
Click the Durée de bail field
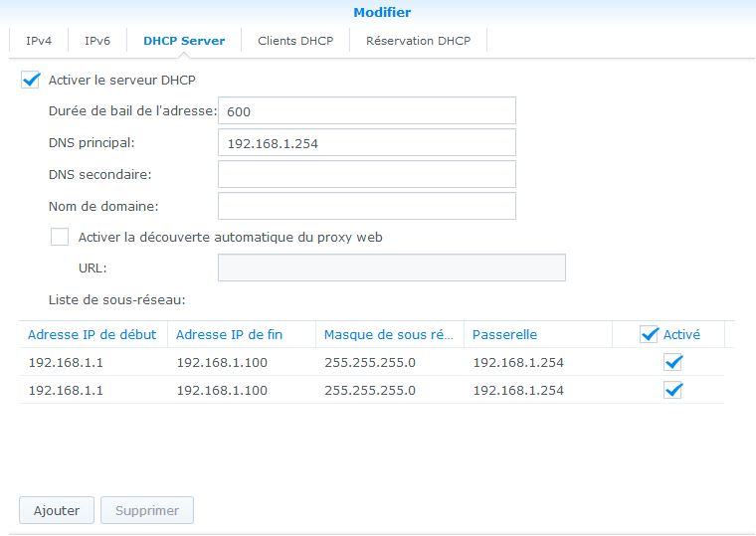click(x=366, y=111)
